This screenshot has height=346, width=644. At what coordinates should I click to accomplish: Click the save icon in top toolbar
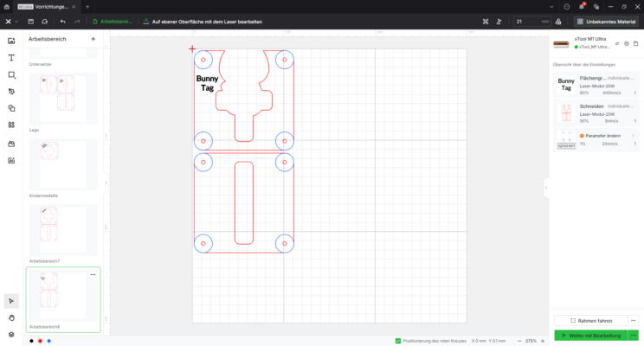pyautogui.click(x=31, y=22)
